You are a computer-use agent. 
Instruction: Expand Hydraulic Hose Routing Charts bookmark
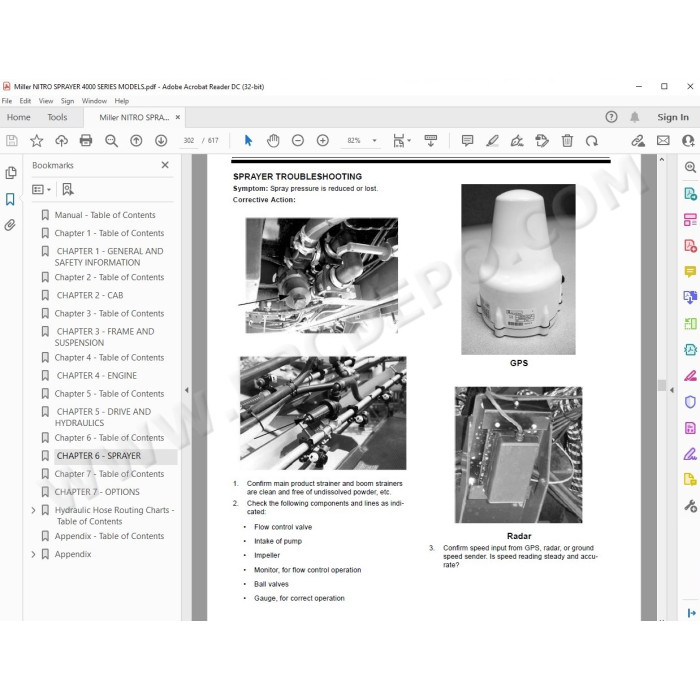(x=33, y=510)
